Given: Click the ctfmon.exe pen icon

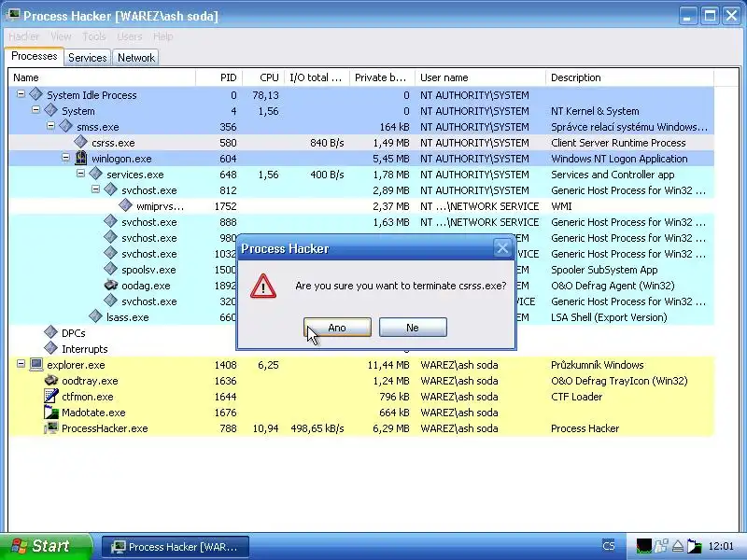Looking at the screenshot, I should pyautogui.click(x=51, y=396).
